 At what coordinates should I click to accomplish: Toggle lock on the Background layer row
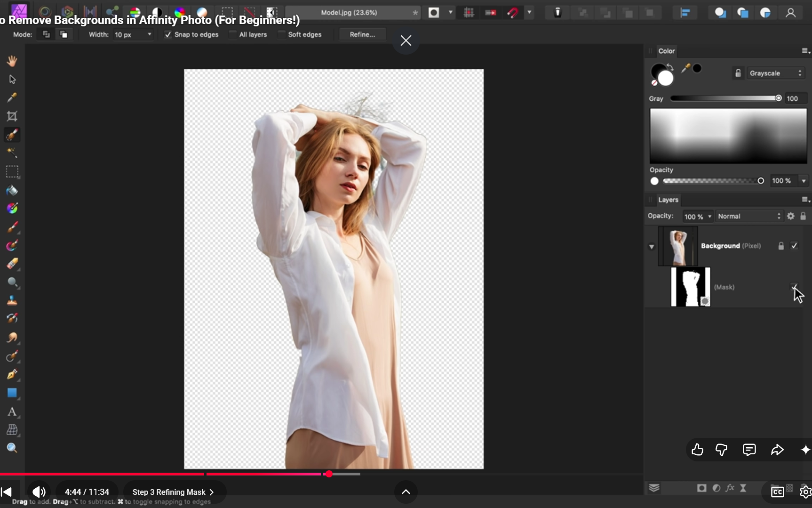[x=781, y=246]
